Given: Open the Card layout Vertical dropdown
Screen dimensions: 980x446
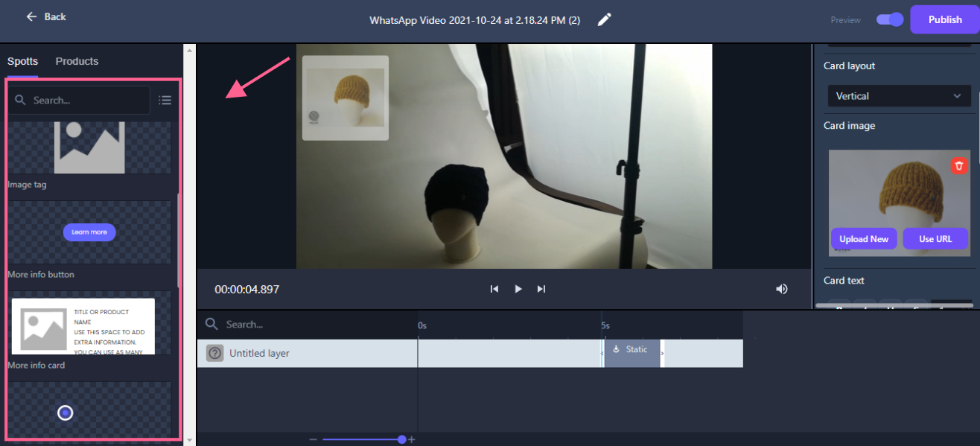Looking at the screenshot, I should coord(899,96).
